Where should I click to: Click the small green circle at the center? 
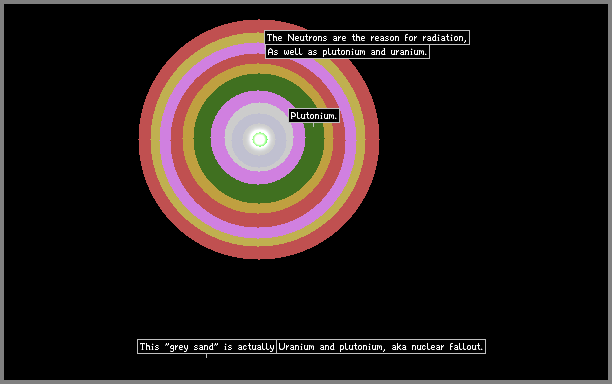tap(260, 139)
